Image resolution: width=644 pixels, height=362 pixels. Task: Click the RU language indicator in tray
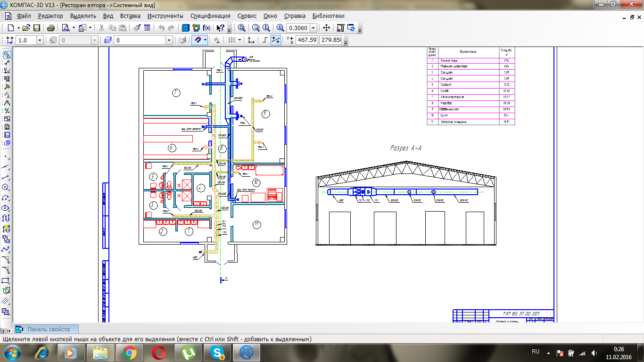[x=536, y=352]
